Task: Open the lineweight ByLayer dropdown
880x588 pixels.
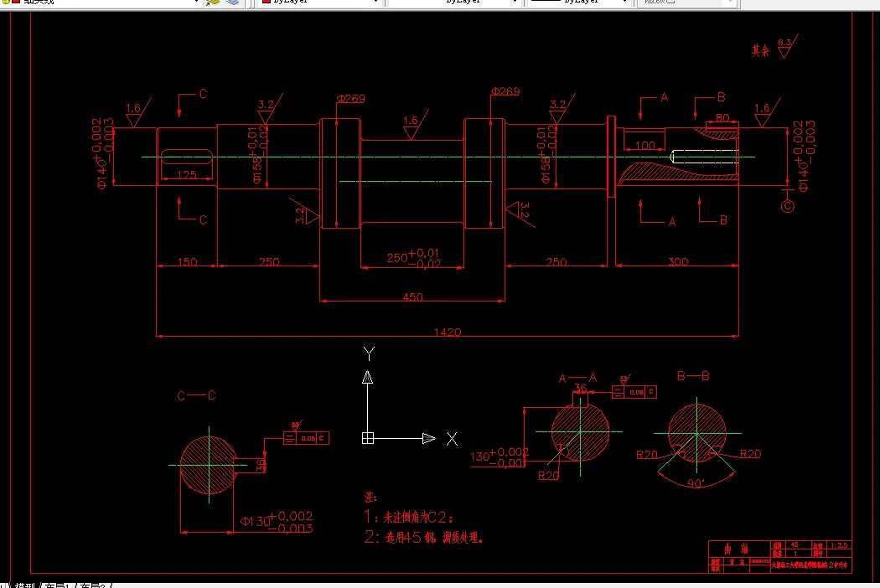Action: point(578,2)
